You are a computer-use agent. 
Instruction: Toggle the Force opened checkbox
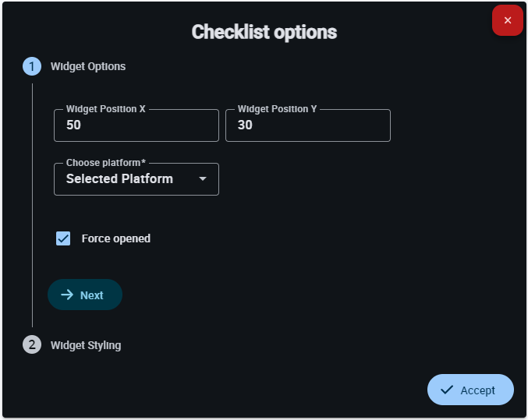click(x=63, y=238)
